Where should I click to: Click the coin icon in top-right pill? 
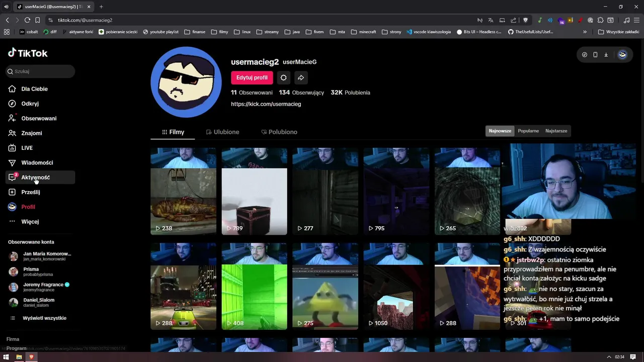point(584,55)
